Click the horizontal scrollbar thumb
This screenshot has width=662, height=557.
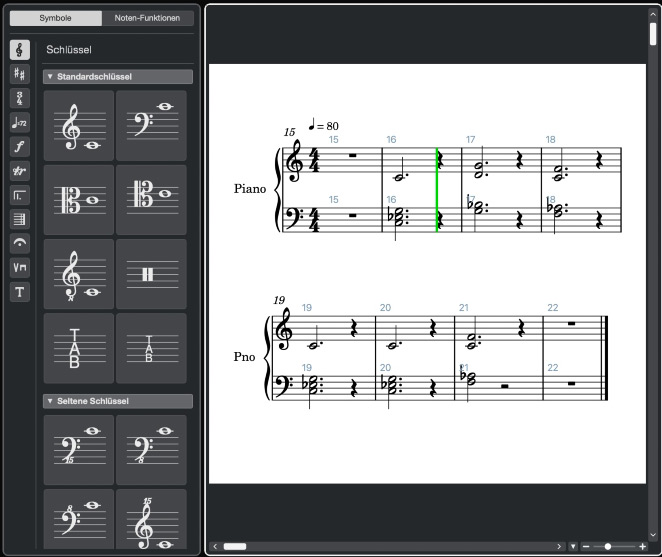pos(235,546)
